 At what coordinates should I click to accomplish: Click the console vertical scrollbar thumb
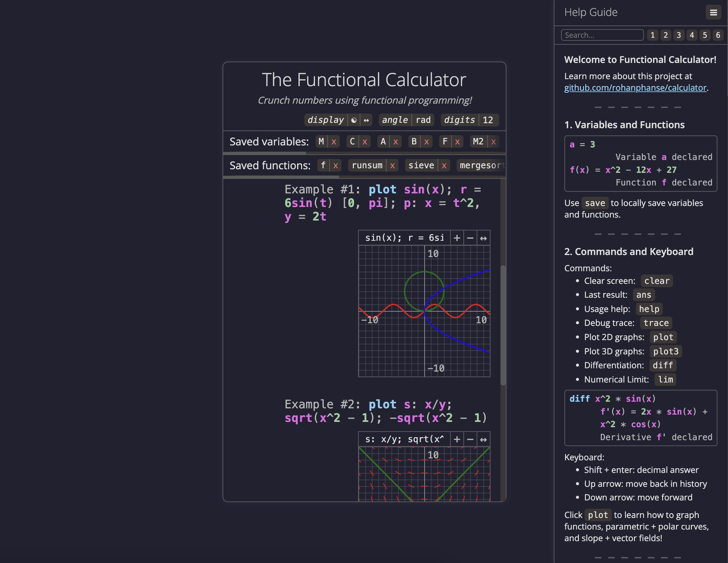pyautogui.click(x=503, y=325)
